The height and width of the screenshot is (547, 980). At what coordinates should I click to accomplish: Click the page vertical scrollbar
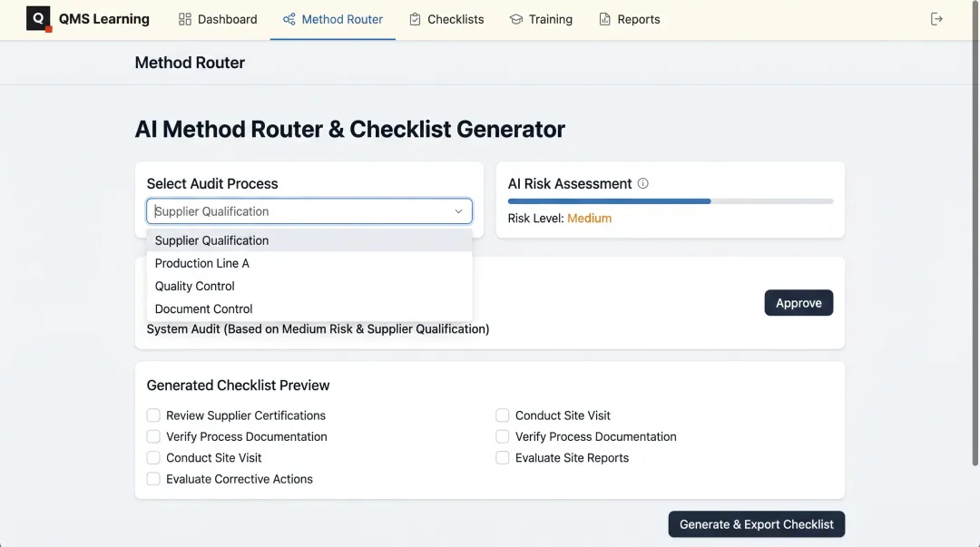[975, 232]
